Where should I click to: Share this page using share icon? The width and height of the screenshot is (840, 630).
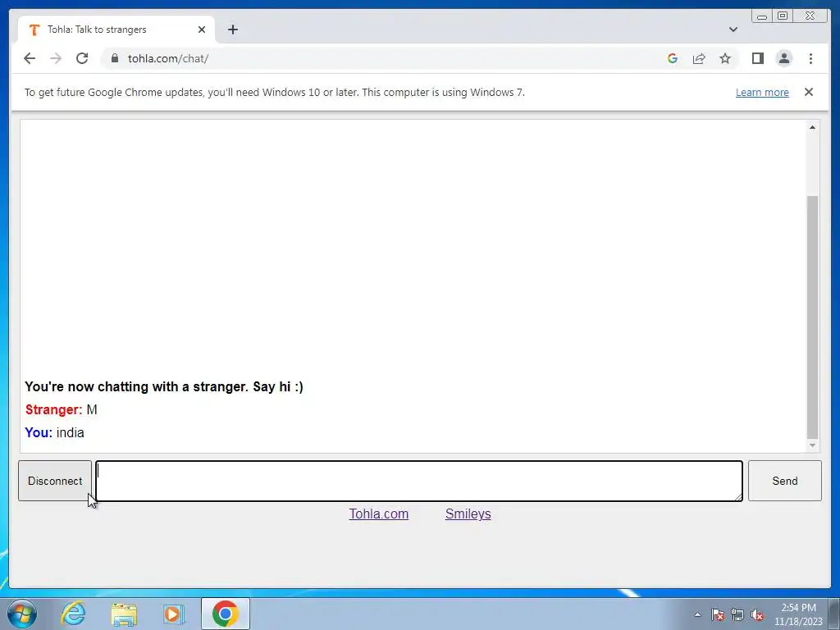699,58
